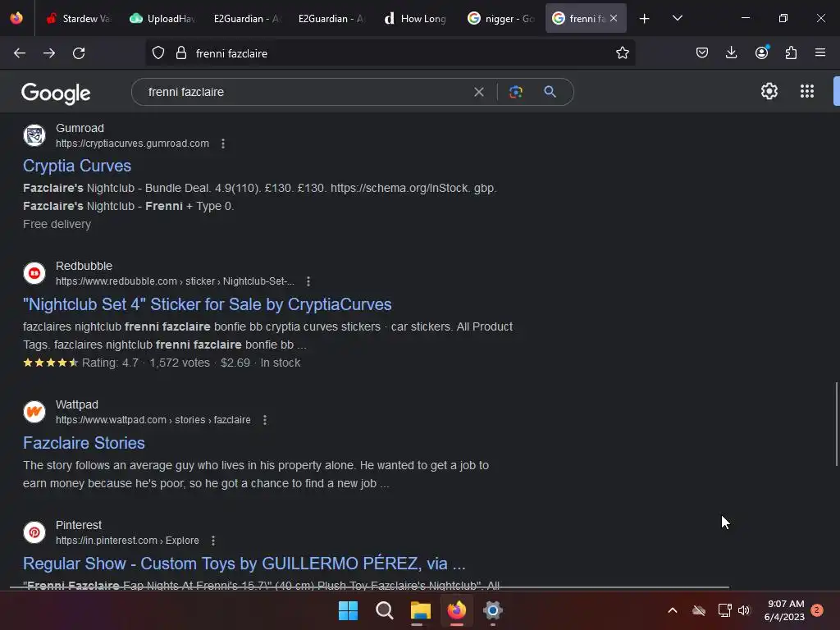Image resolution: width=840 pixels, height=630 pixels.
Task: Click the network icon in system tray
Action: pos(724,610)
